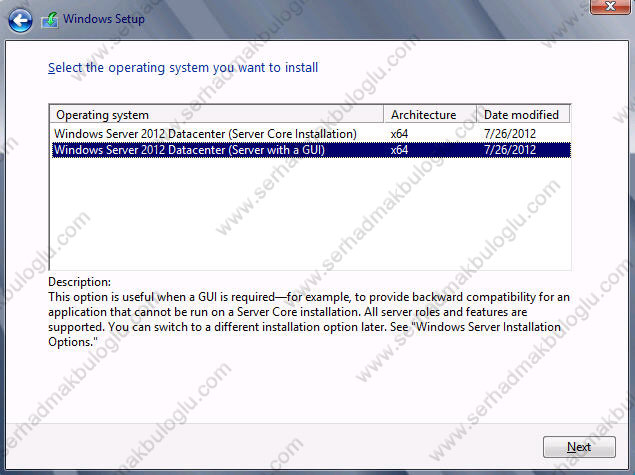Sort by Date modified column header
Screen dimensions: 635x475
(523, 115)
